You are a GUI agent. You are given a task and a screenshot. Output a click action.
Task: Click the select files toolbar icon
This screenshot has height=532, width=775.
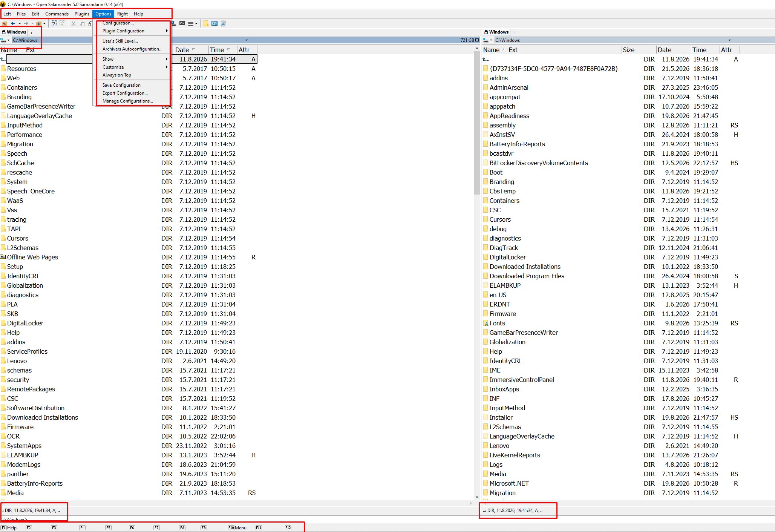click(x=54, y=23)
